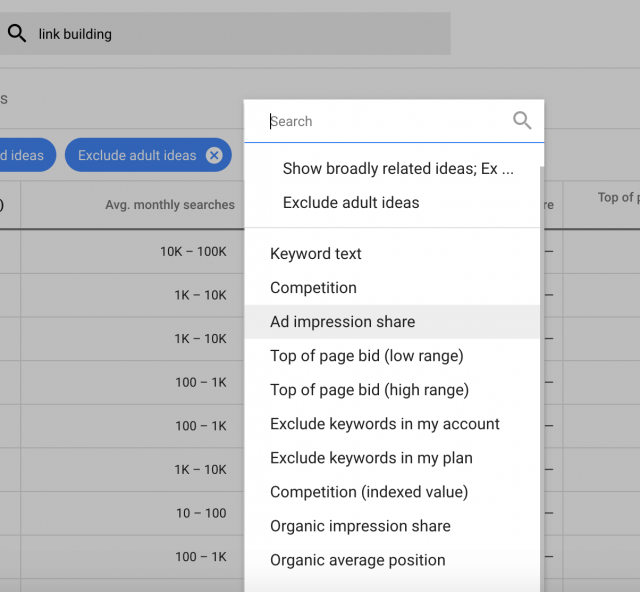Click the dropdown list scrollbar
640x592 pixels.
coord(541,380)
